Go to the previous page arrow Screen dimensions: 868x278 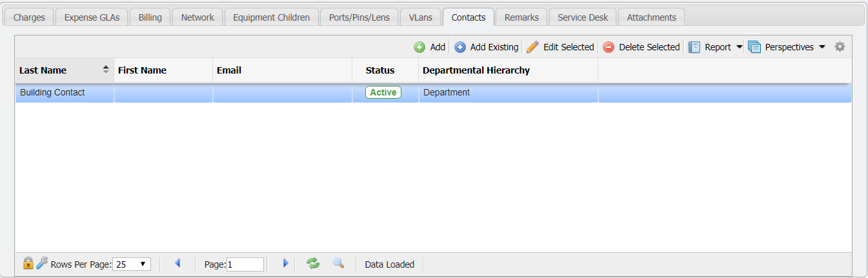click(177, 263)
